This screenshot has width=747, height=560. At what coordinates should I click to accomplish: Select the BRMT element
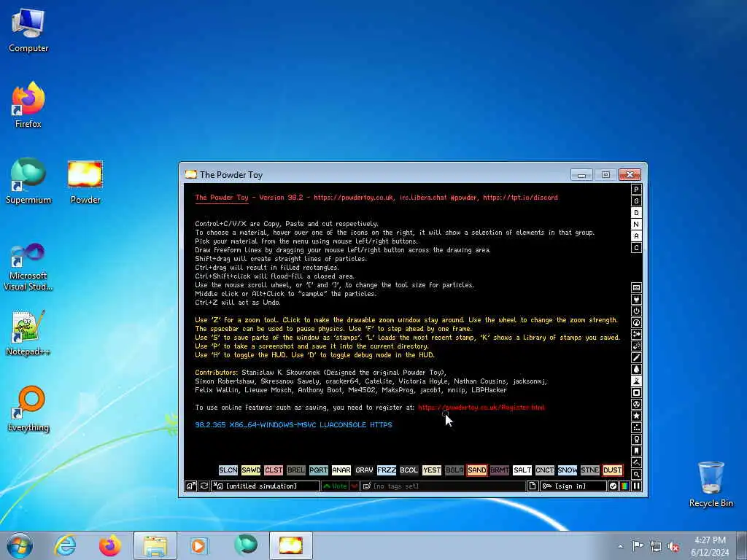(x=500, y=470)
